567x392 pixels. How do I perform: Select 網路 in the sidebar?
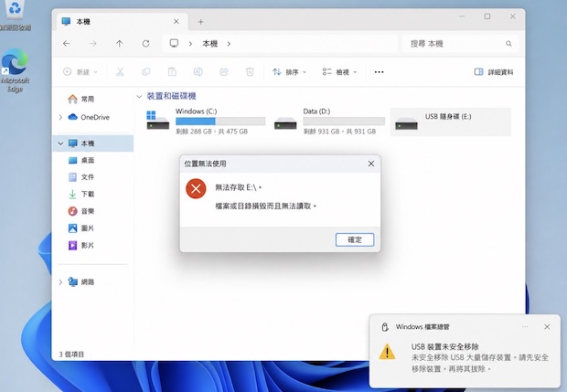point(81,281)
